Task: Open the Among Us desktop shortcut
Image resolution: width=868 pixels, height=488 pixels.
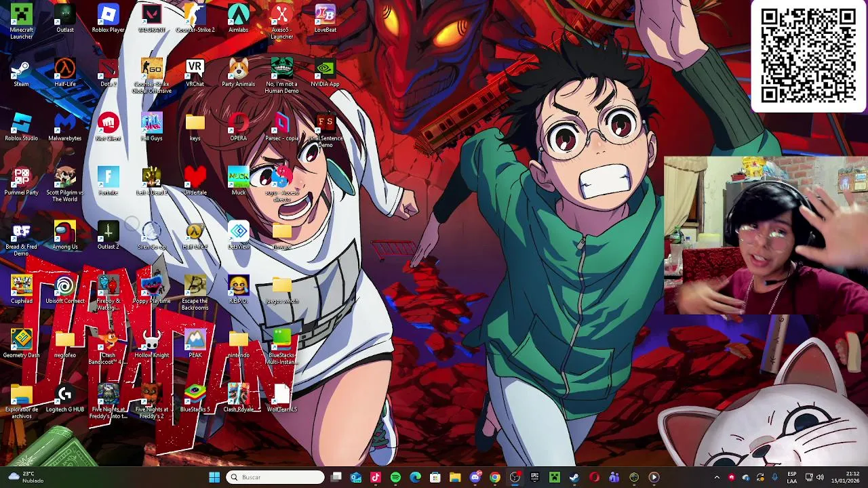Action: point(65,236)
